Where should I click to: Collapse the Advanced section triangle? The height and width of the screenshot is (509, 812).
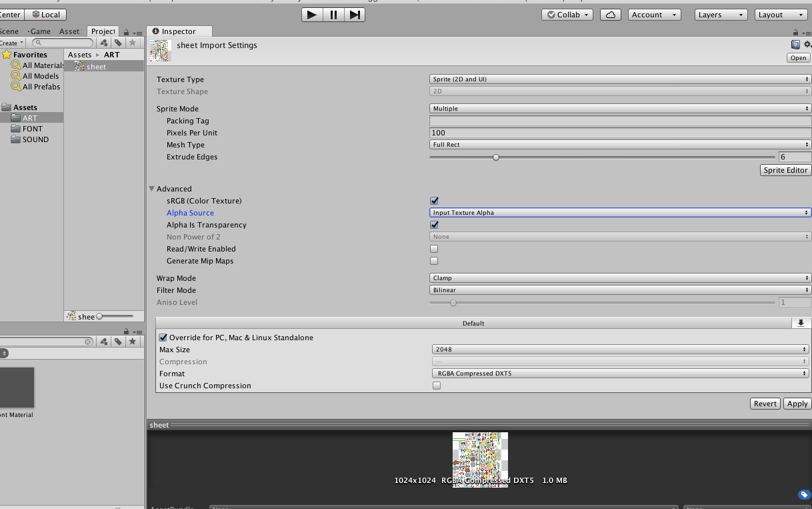click(x=151, y=188)
